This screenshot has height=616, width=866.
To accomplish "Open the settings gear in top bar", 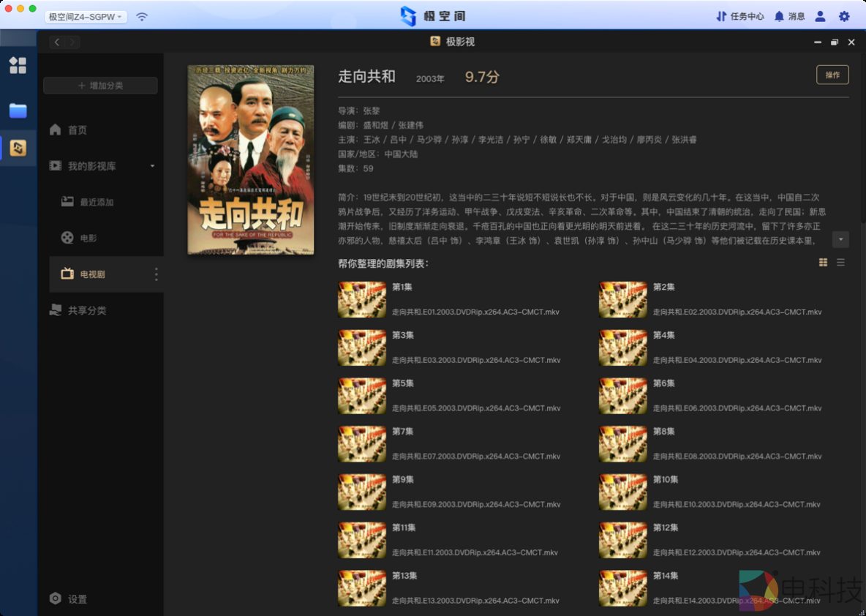I will pos(843,16).
